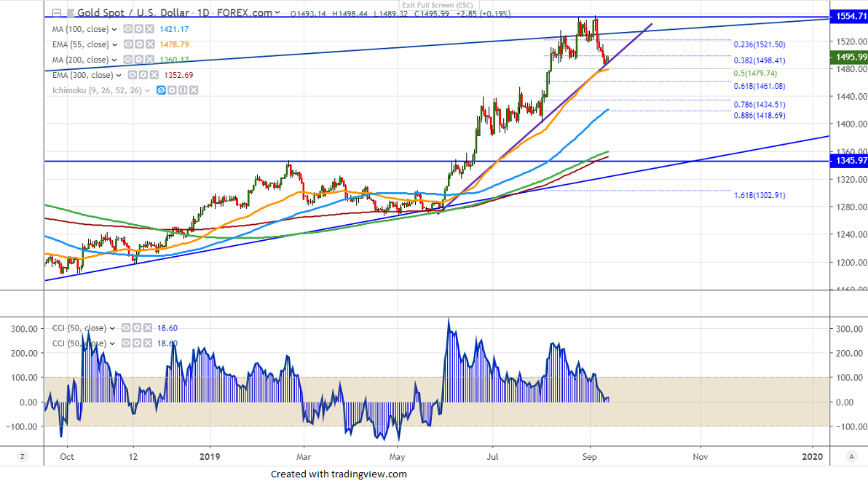Open settings for second CCI (50, close)
The height and width of the screenshot is (481, 868).
click(x=137, y=343)
